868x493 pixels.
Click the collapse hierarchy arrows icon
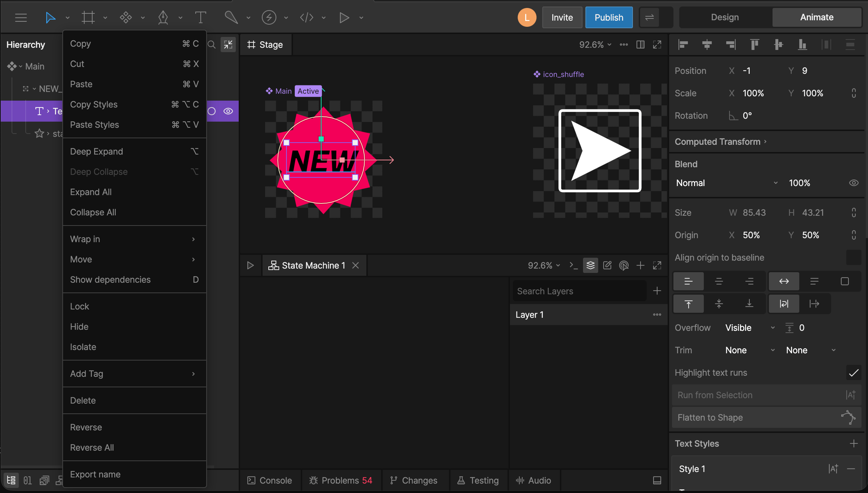click(x=228, y=45)
